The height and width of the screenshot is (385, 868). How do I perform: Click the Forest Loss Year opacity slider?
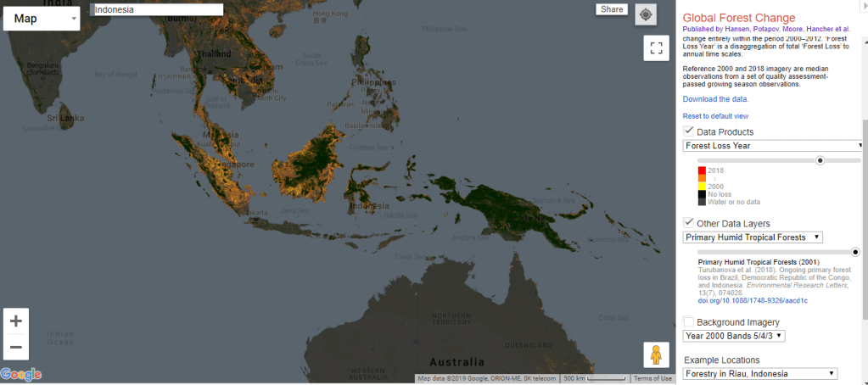pyautogui.click(x=759, y=160)
